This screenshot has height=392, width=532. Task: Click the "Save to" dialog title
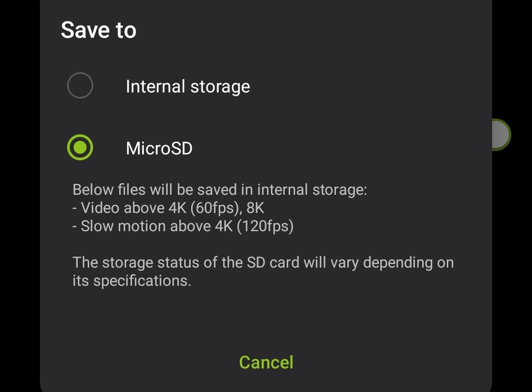coord(99,30)
